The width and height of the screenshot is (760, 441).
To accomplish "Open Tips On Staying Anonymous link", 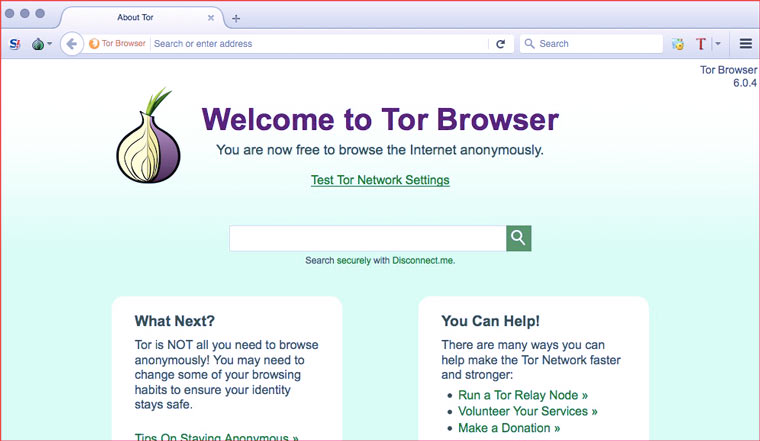I will (x=217, y=437).
